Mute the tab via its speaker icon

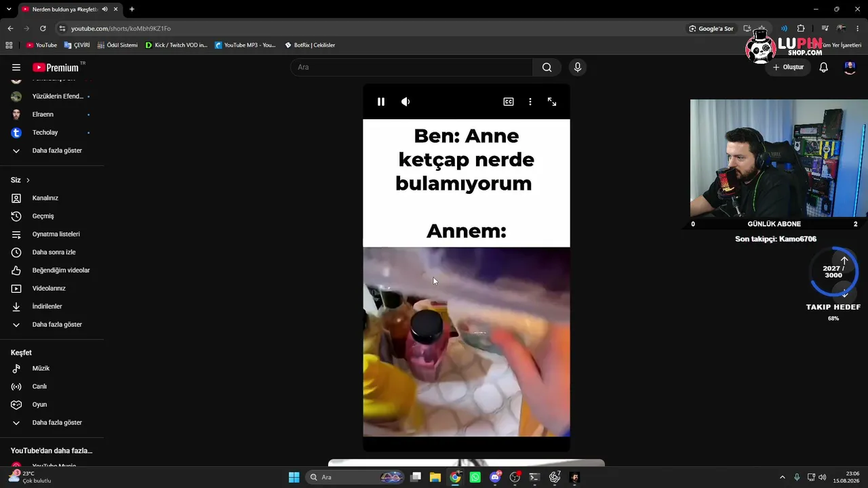tap(104, 9)
